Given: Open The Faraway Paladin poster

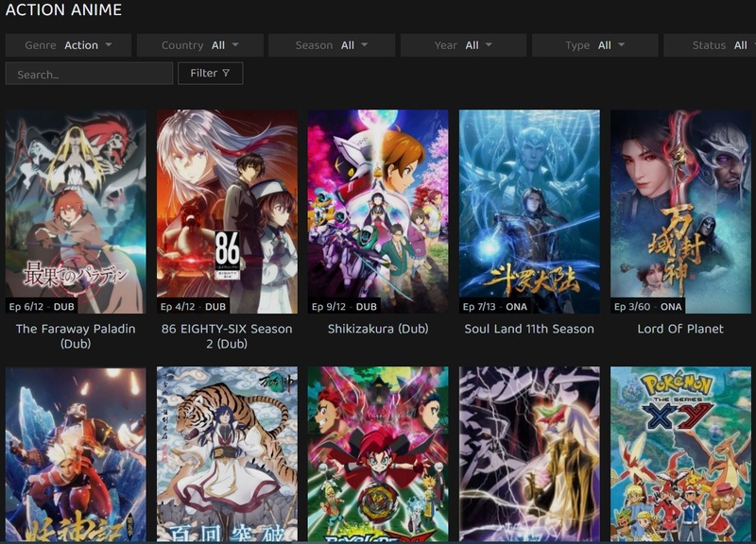Looking at the screenshot, I should point(76,212).
